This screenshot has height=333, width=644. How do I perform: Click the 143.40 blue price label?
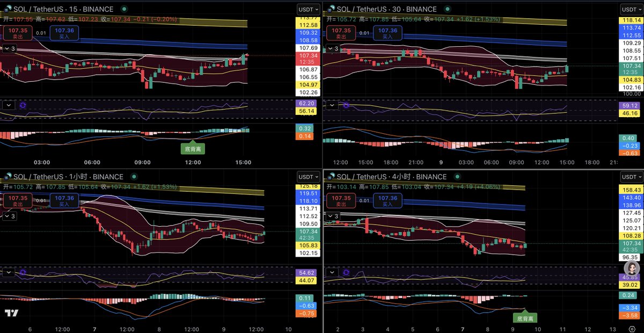coord(631,198)
